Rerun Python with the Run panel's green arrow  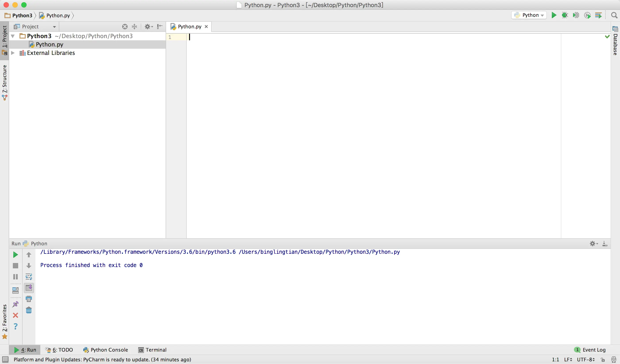15,255
